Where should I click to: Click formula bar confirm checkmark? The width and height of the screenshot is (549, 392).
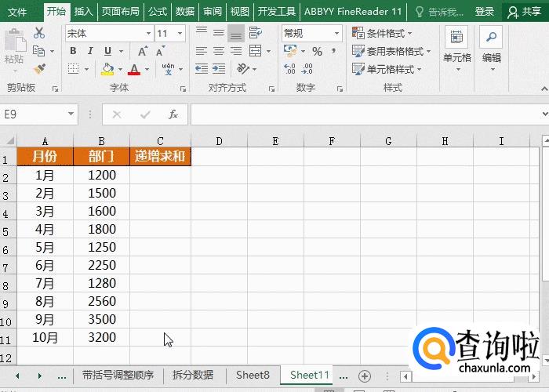(x=145, y=114)
